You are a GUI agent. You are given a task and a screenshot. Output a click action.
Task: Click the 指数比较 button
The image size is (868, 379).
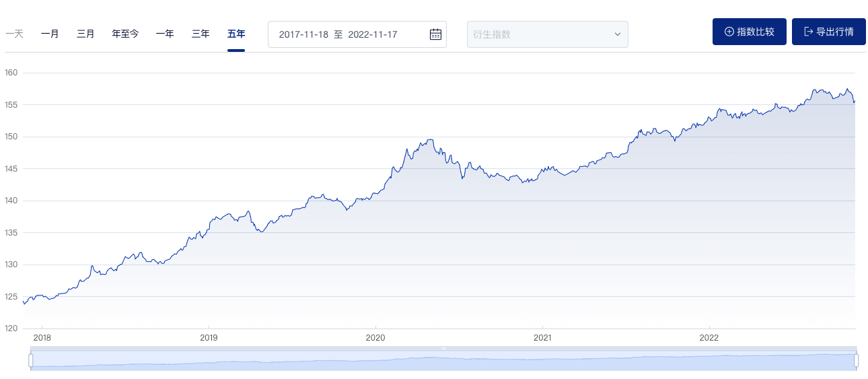[750, 32]
